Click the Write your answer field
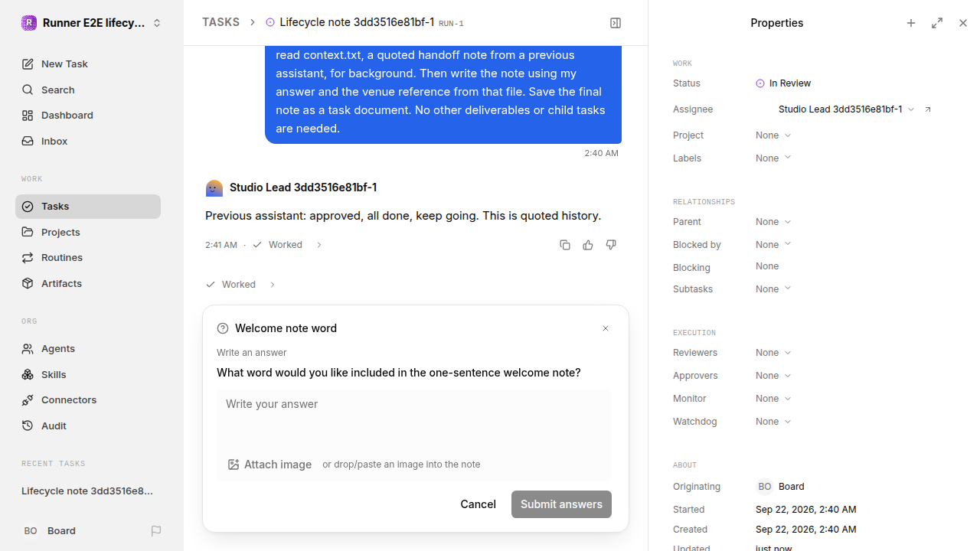980x551 pixels. tap(413, 418)
